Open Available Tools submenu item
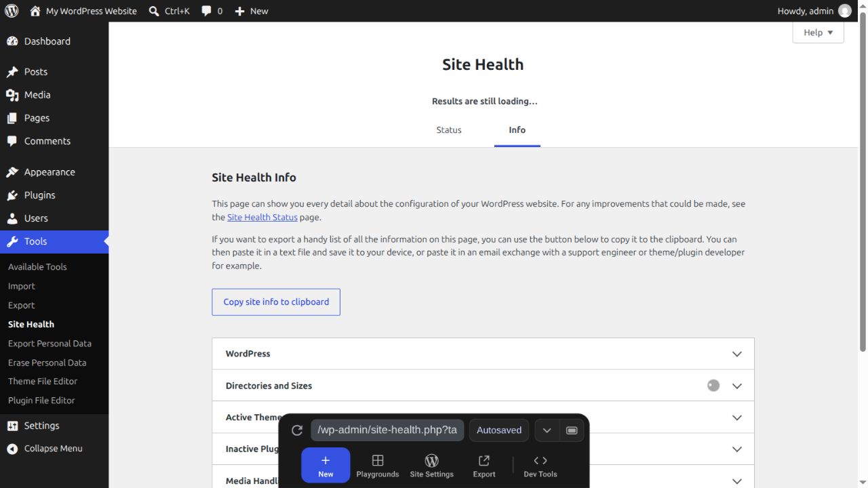The height and width of the screenshot is (488, 868). tap(37, 267)
